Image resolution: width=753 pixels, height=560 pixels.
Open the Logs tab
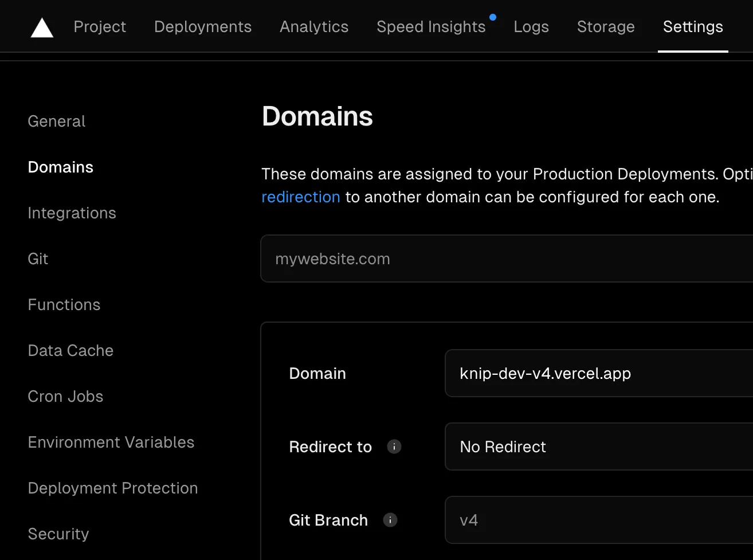[531, 26]
